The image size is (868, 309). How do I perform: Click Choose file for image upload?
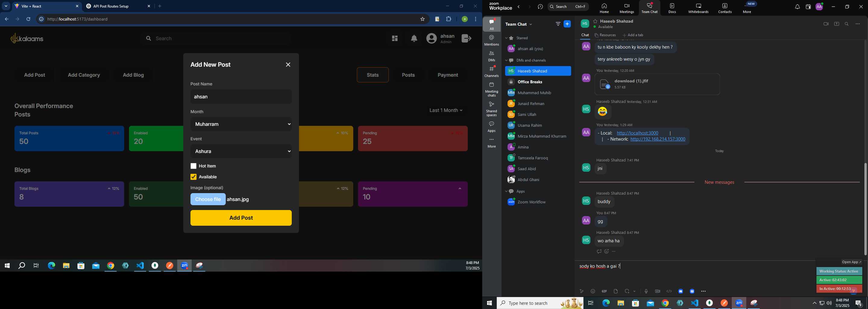pyautogui.click(x=208, y=199)
